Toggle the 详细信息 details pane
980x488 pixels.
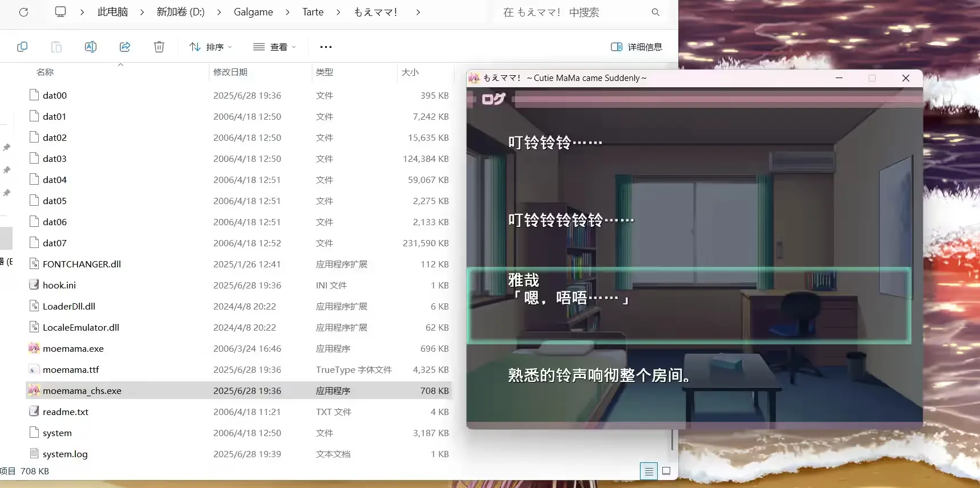(x=637, y=47)
